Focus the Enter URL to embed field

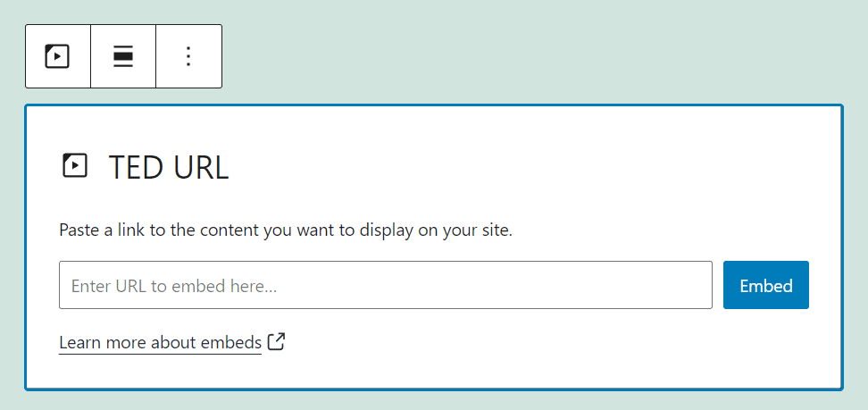tap(385, 286)
